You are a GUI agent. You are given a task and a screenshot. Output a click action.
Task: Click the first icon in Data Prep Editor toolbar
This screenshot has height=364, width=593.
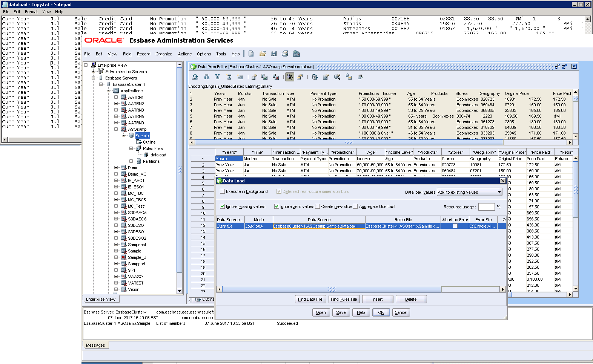pyautogui.click(x=195, y=77)
